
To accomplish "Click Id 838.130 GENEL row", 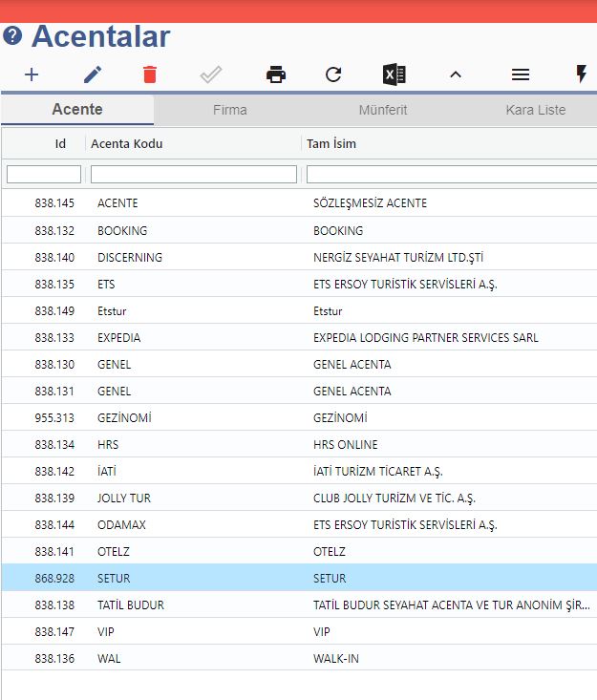I will tap(299, 365).
